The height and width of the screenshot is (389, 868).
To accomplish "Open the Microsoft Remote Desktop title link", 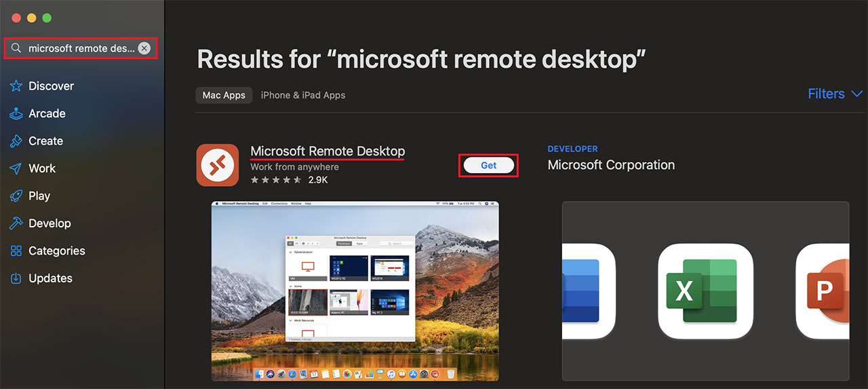I will (x=328, y=151).
